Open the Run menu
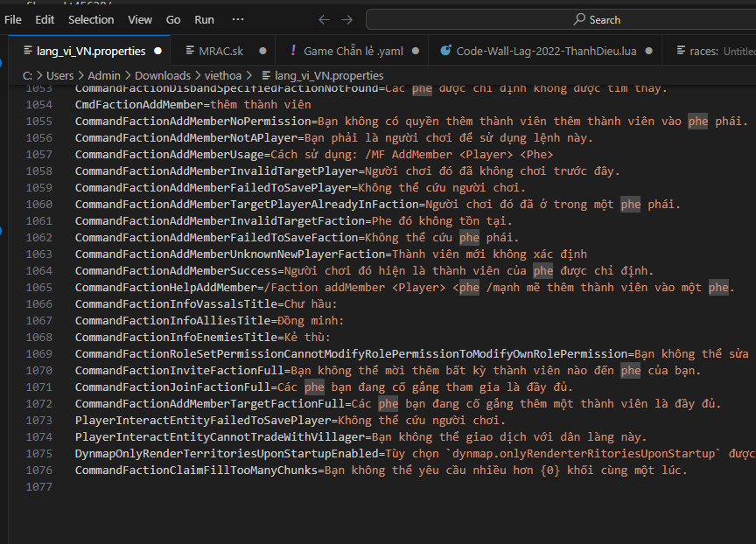756x544 pixels. [204, 19]
